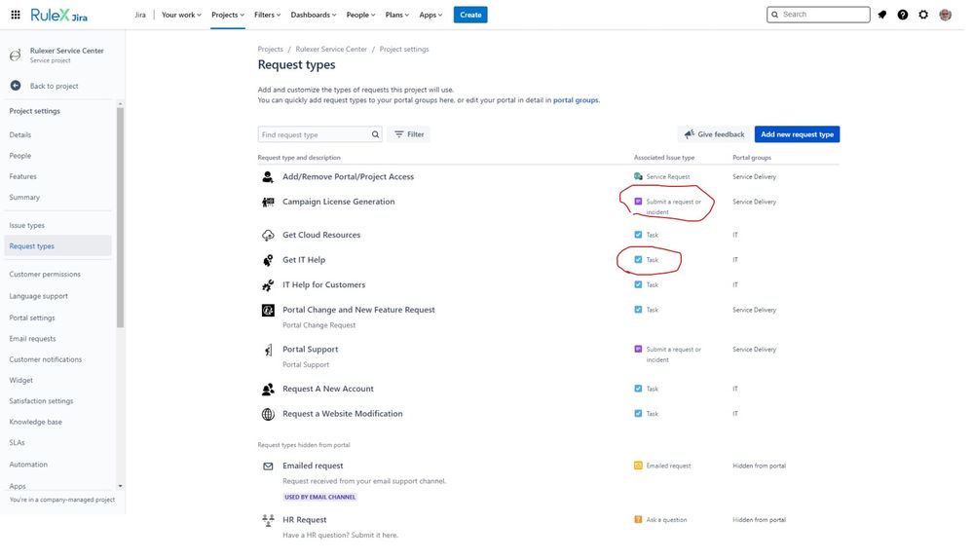Click the sidebar scroll down arrow
973x560 pixels.
click(121, 486)
